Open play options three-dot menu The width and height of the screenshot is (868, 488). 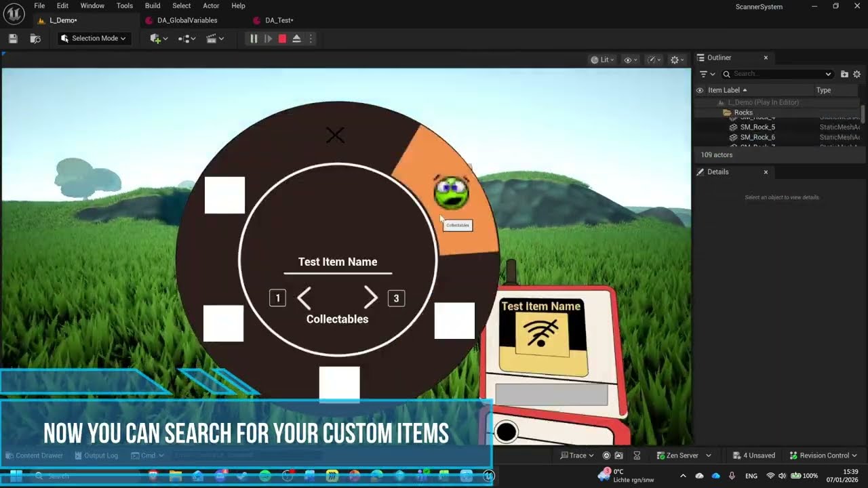[x=311, y=39]
